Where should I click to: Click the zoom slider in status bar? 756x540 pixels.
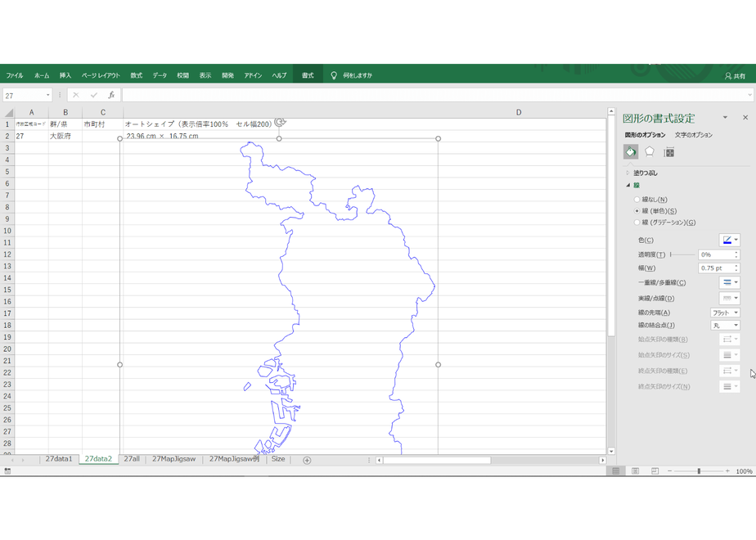tap(699, 471)
